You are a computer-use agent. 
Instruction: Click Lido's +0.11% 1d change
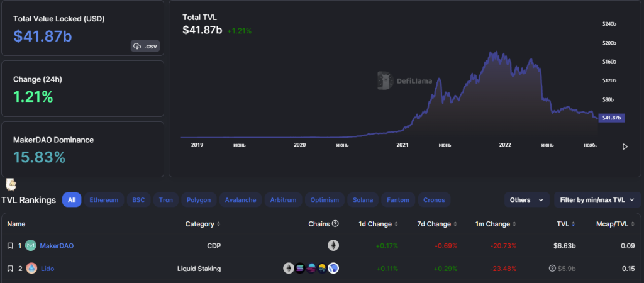(387, 269)
